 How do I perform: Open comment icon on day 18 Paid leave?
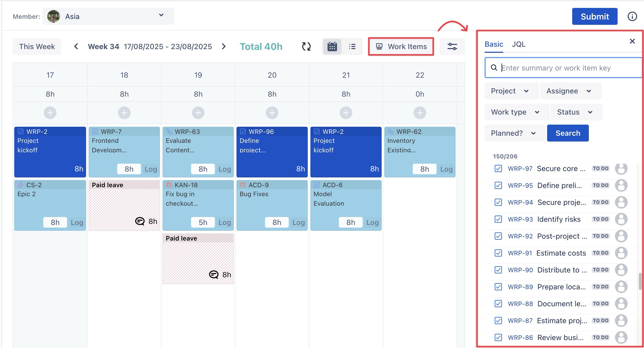[140, 221]
